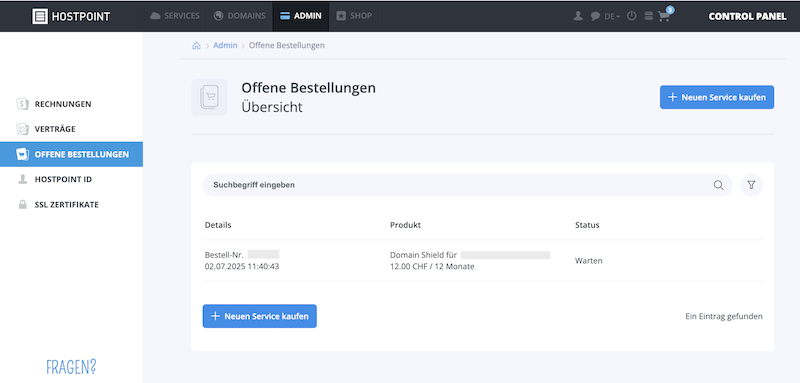800x383 pixels.
Task: Click the magnifier search icon
Action: click(718, 185)
